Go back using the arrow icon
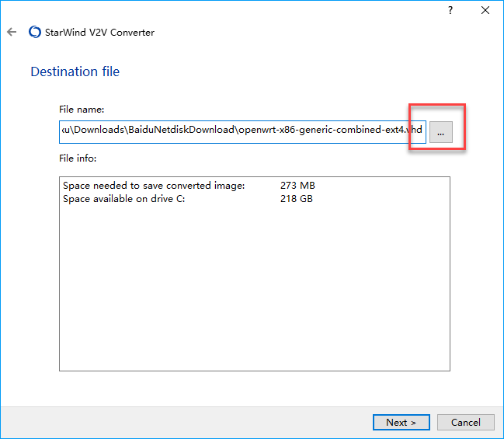This screenshot has height=439, width=504. click(12, 32)
